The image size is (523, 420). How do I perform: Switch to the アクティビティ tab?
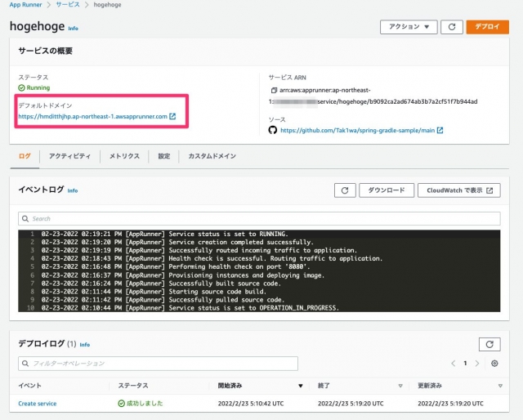[x=69, y=156]
